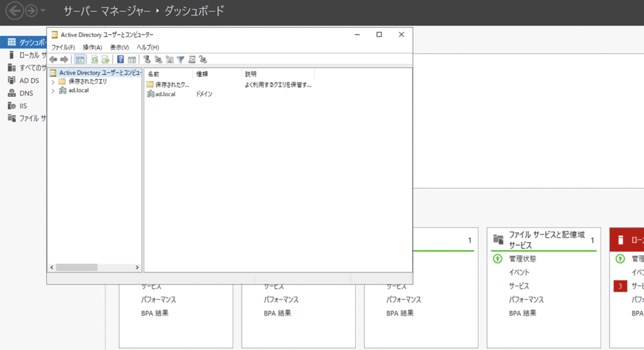Select the 保存されたク... row in the list pane
Viewport: 644px width, 350px height.
pyautogui.click(x=169, y=85)
